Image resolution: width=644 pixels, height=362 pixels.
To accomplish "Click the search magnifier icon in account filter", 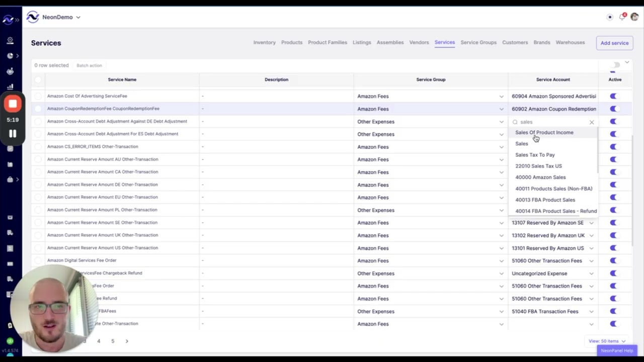I will 515,122.
